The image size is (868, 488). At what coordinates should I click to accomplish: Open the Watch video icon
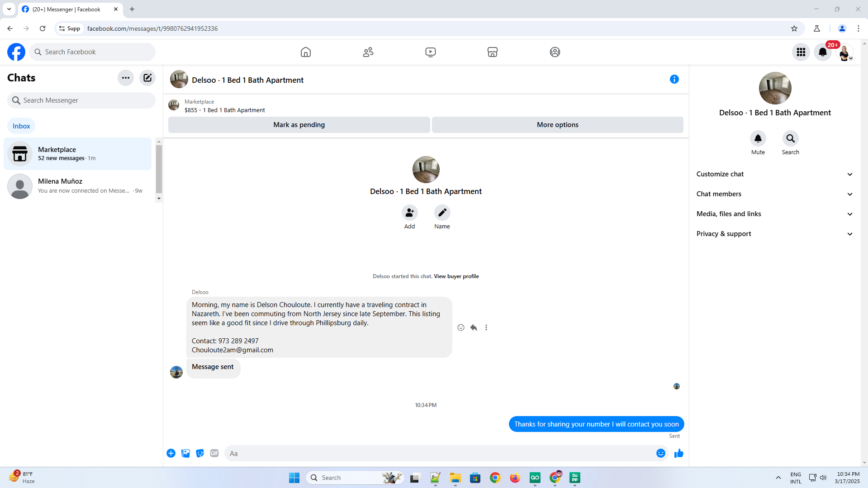[x=431, y=52]
